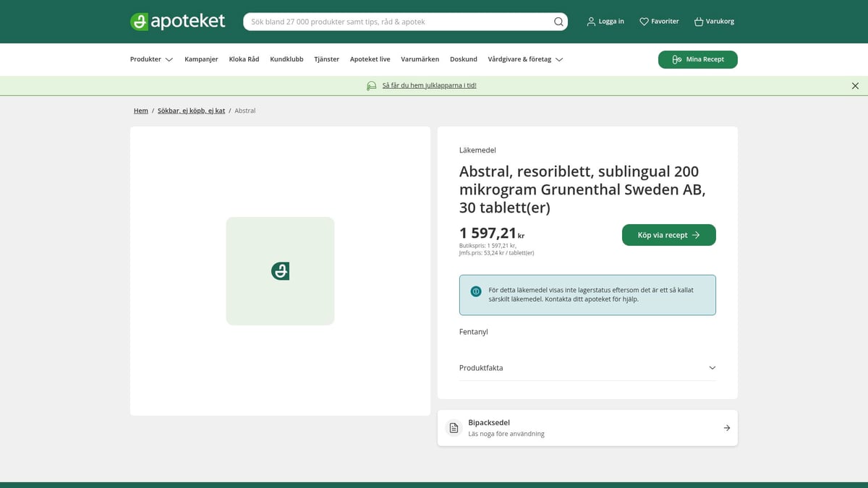The width and height of the screenshot is (868, 488).
Task: Click Hem breadcrumb link
Action: tap(140, 111)
